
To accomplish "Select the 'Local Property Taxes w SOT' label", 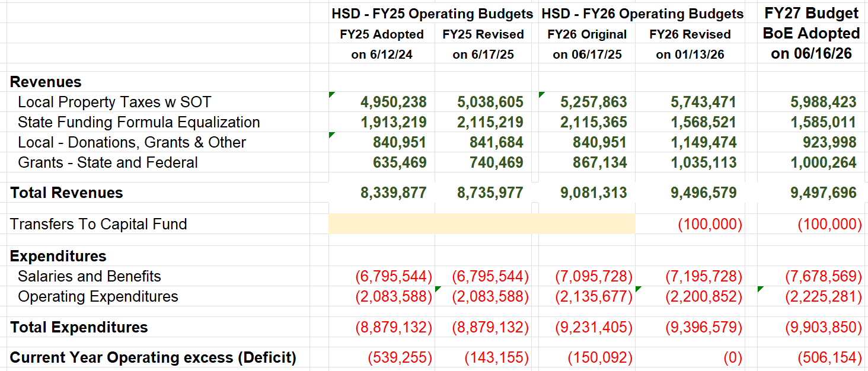I will point(114,102).
